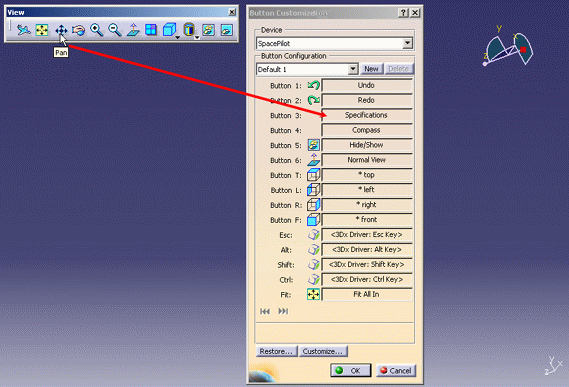Click the Restore... button
Screen dimensions: 569x387
276,351
